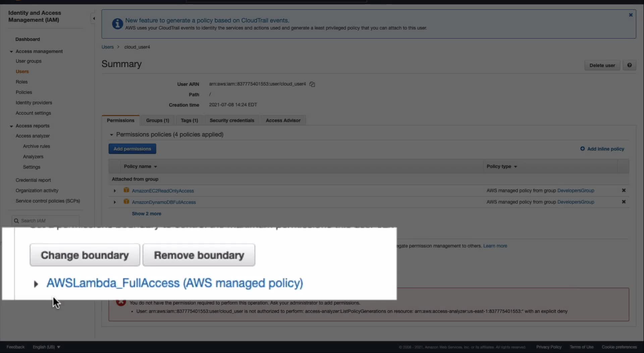Image resolution: width=644 pixels, height=353 pixels.
Task: Sort by Policy name column
Action: 141,166
